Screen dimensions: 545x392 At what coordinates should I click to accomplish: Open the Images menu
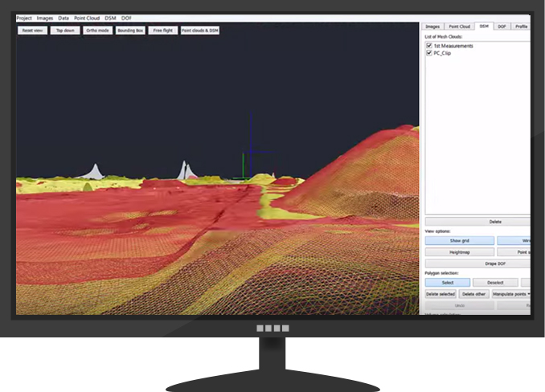(45, 18)
